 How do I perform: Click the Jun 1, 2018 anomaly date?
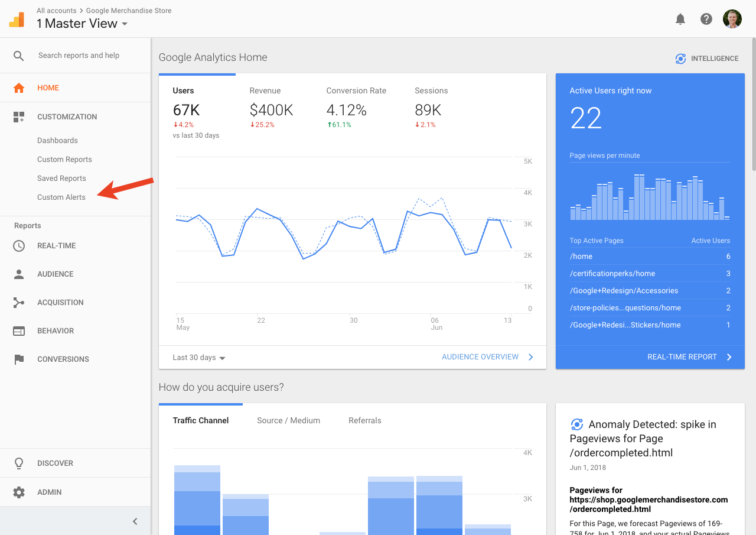coord(588,468)
